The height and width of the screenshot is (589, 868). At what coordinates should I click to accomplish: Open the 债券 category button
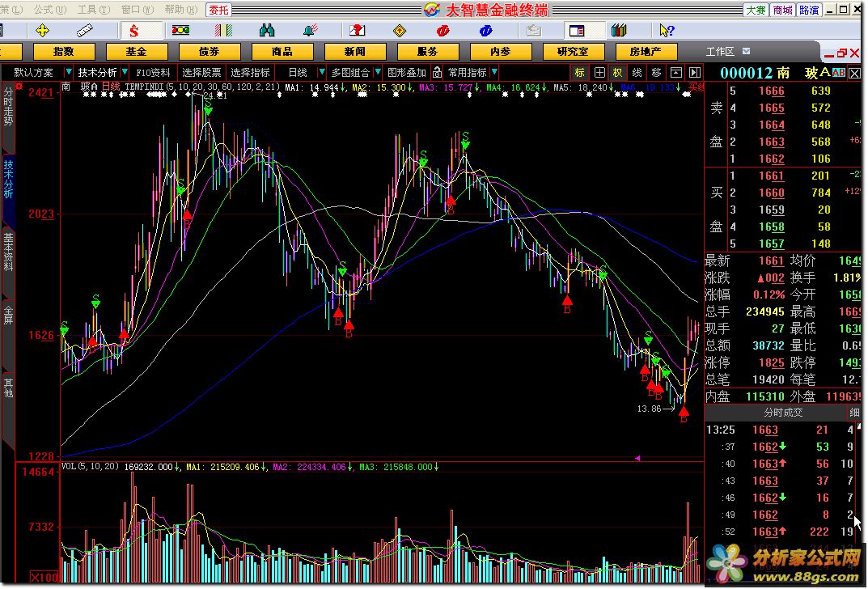pos(210,52)
